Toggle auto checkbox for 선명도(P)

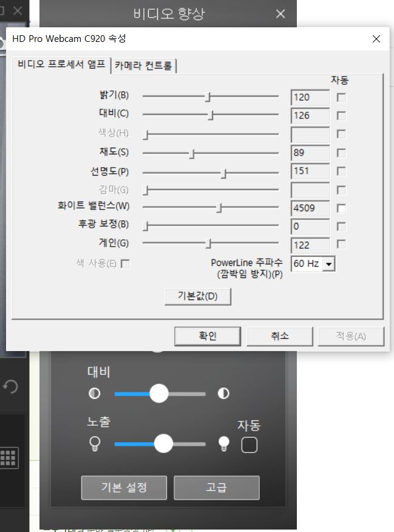[x=341, y=171]
